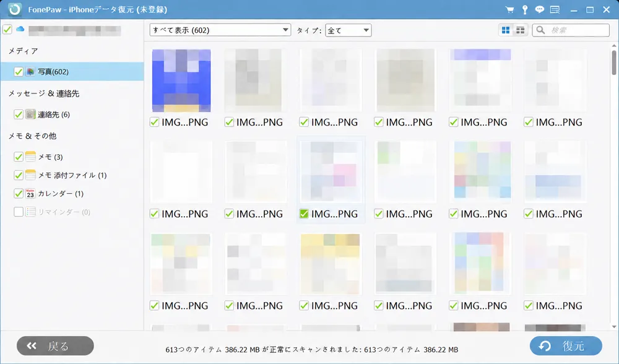The image size is (619, 364).
Task: Open the blue image thumbnail
Action: point(181,80)
